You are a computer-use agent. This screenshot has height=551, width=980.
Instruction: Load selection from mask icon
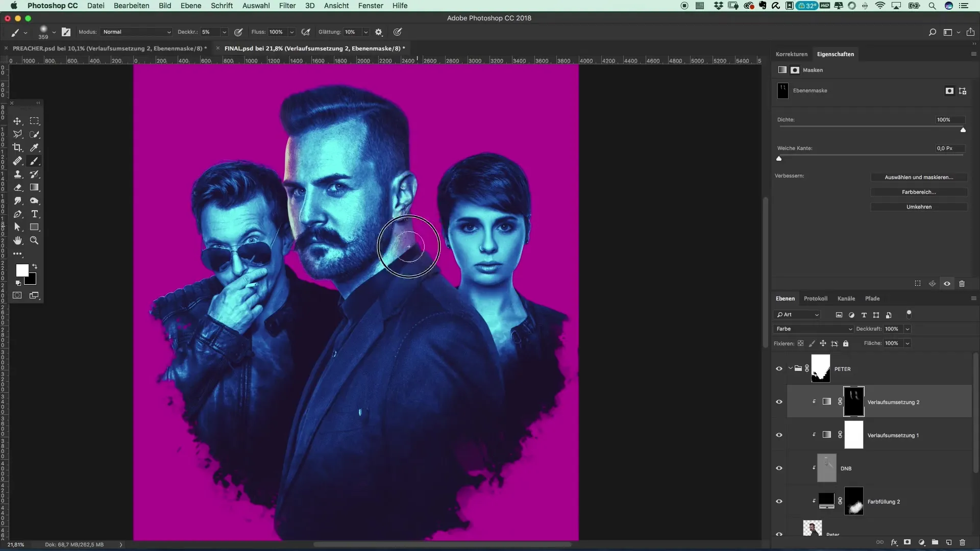tap(918, 284)
